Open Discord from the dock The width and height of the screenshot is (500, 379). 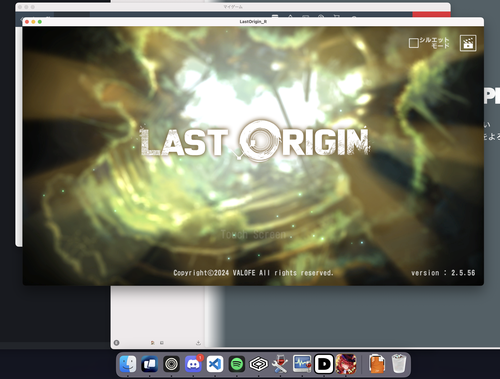click(x=193, y=364)
